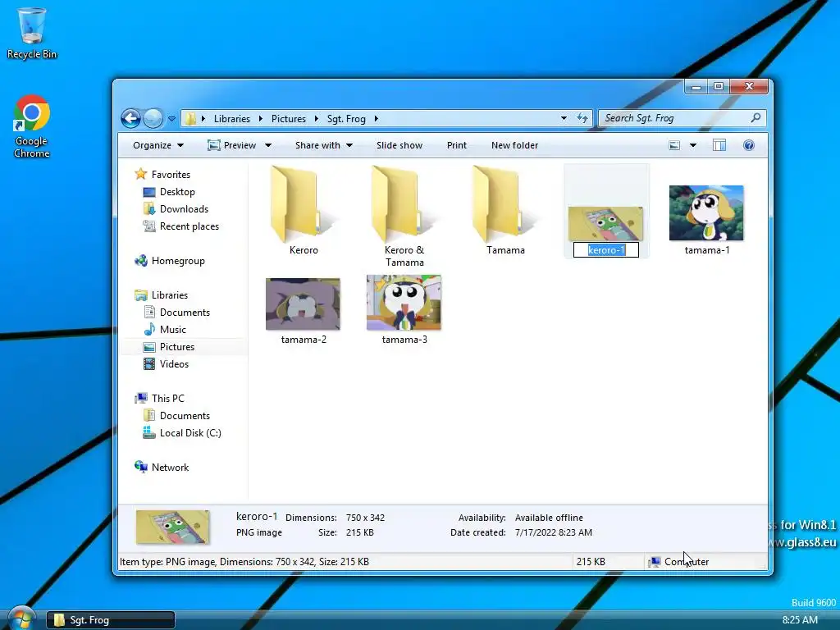Open the Videos library
Image resolution: width=840 pixels, height=630 pixels.
click(x=174, y=363)
